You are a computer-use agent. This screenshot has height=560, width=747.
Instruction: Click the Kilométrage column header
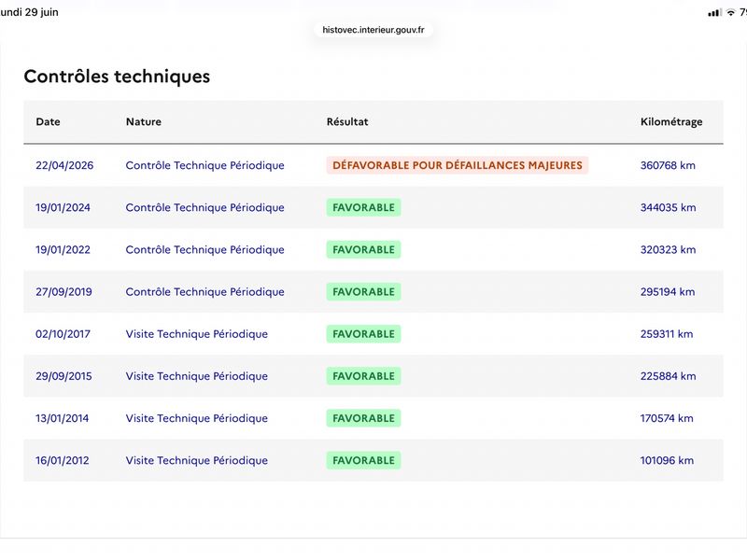click(x=671, y=122)
